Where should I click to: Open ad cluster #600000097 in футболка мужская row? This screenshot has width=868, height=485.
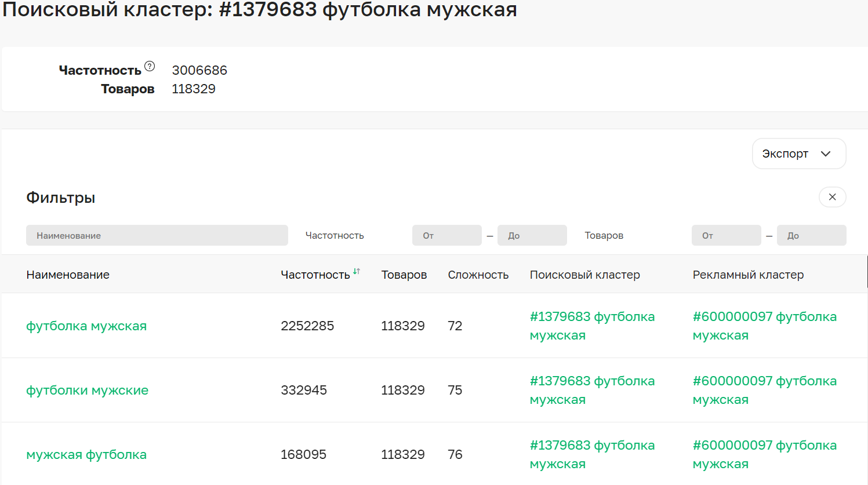click(x=765, y=326)
